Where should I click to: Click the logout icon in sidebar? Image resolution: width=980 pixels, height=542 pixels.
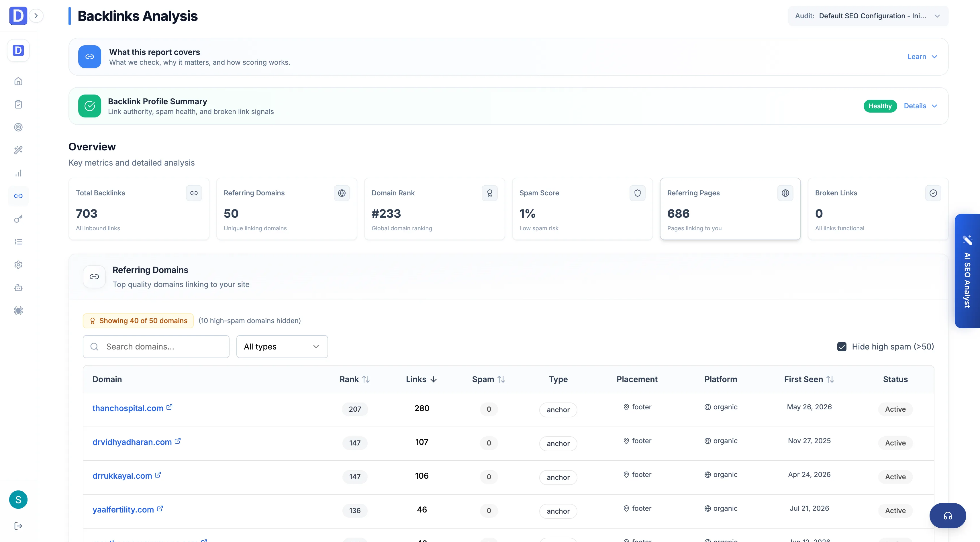click(18, 526)
